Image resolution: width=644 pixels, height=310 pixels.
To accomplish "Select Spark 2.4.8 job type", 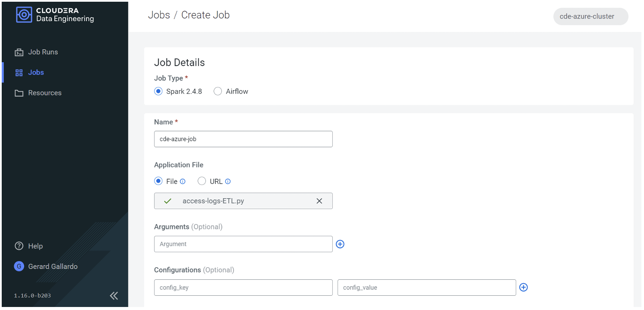I will [158, 91].
